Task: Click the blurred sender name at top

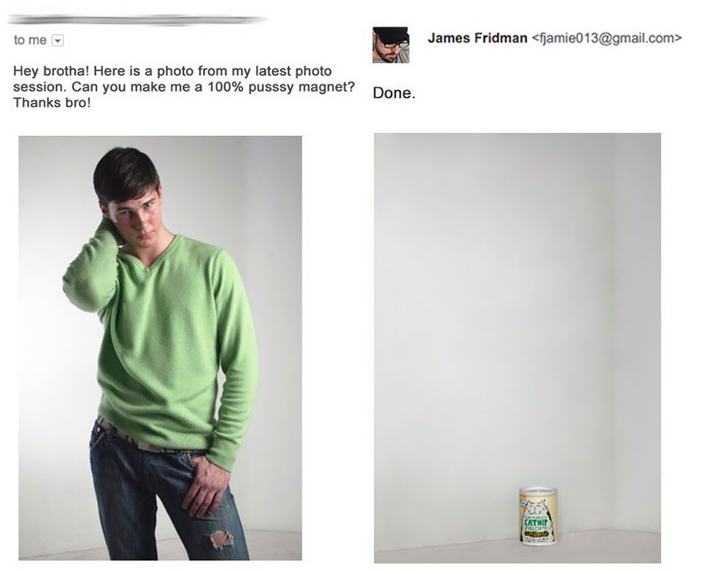Action: pyautogui.click(x=138, y=20)
